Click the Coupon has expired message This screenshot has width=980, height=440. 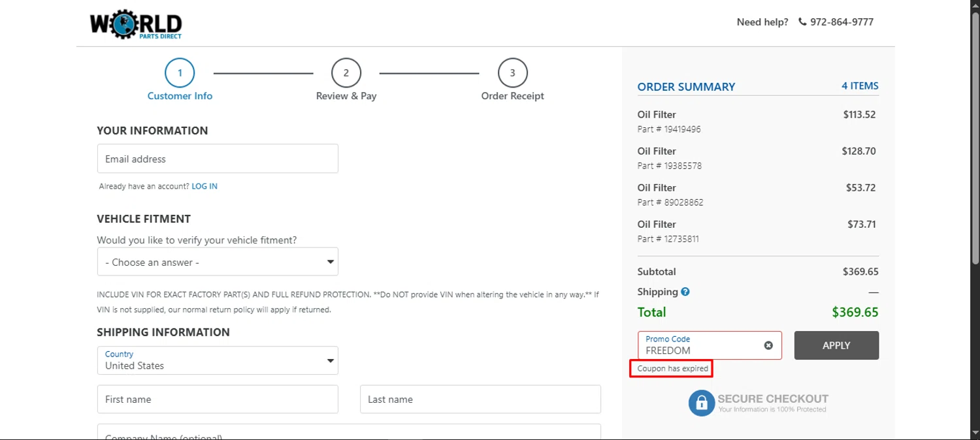click(672, 369)
